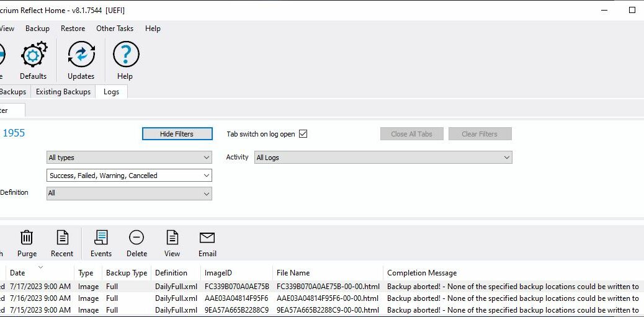Click ImageID 9EA57A665B2288C9 cell
This screenshot has width=644, height=317.
click(237, 310)
